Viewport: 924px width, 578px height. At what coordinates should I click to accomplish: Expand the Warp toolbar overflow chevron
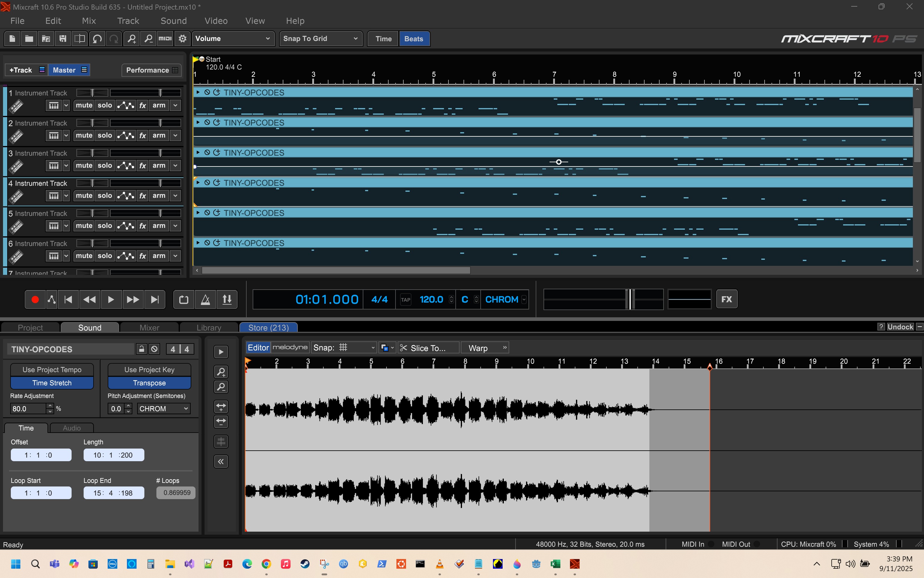coord(505,347)
